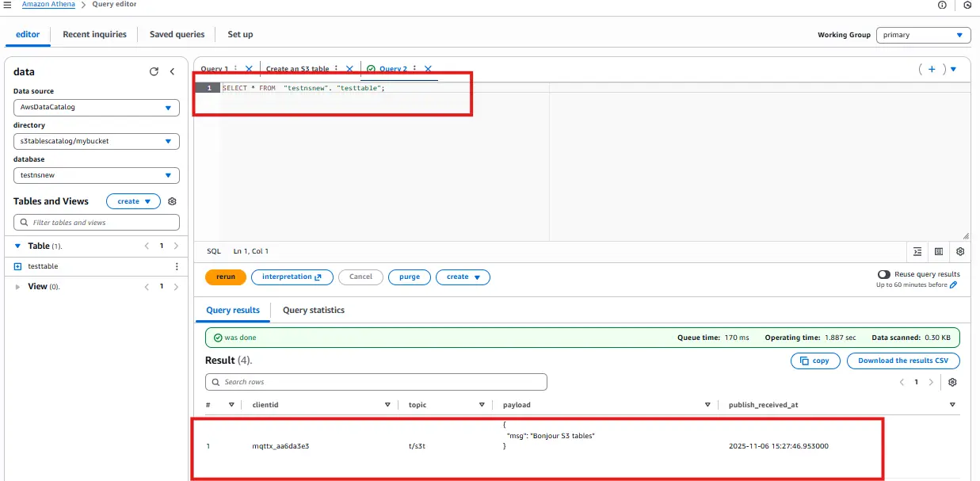980x481 pixels.
Task: Download the results CSV
Action: tap(902, 361)
